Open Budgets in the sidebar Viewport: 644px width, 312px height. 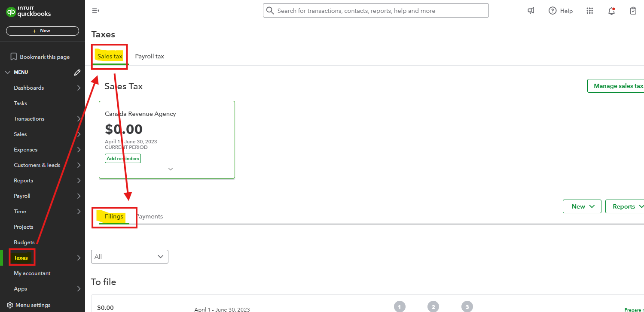pyautogui.click(x=24, y=242)
